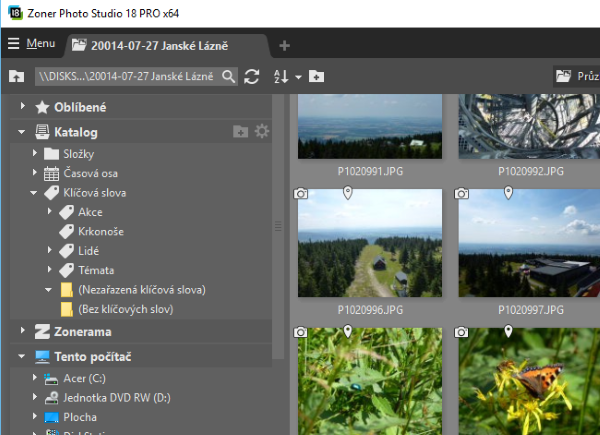600x435 pixels.
Task: Go up one folder level icon
Action: [16, 76]
